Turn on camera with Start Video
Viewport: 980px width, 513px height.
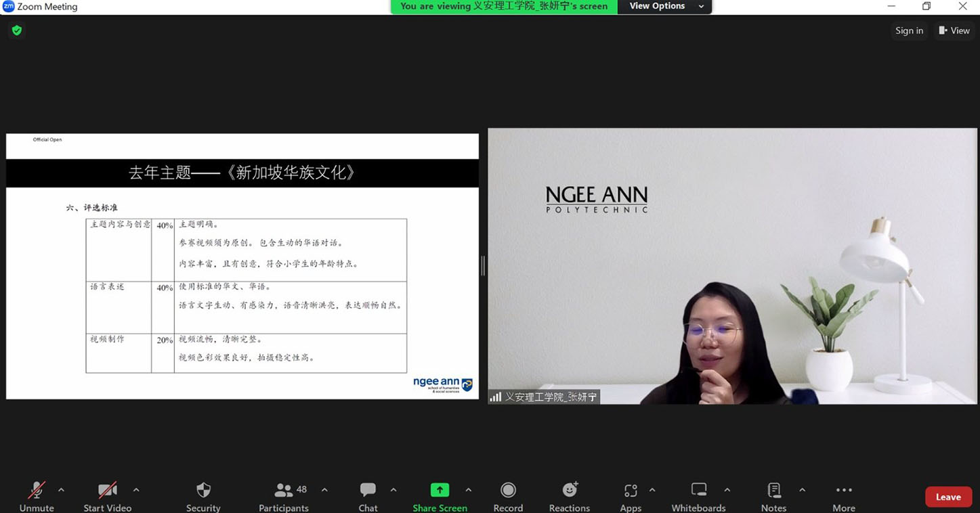point(107,491)
